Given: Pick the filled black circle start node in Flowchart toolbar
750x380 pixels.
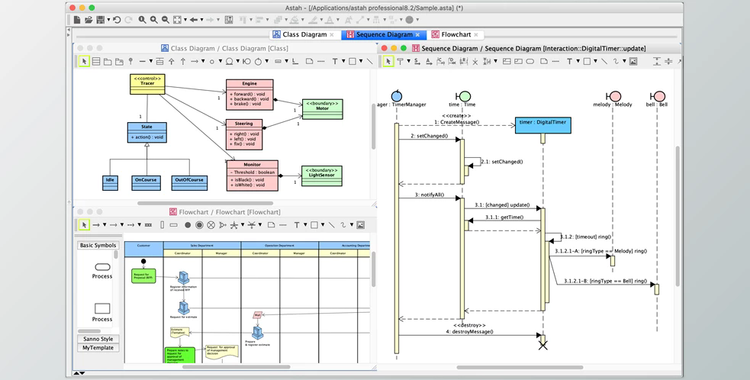Looking at the screenshot, I should 188,225.
